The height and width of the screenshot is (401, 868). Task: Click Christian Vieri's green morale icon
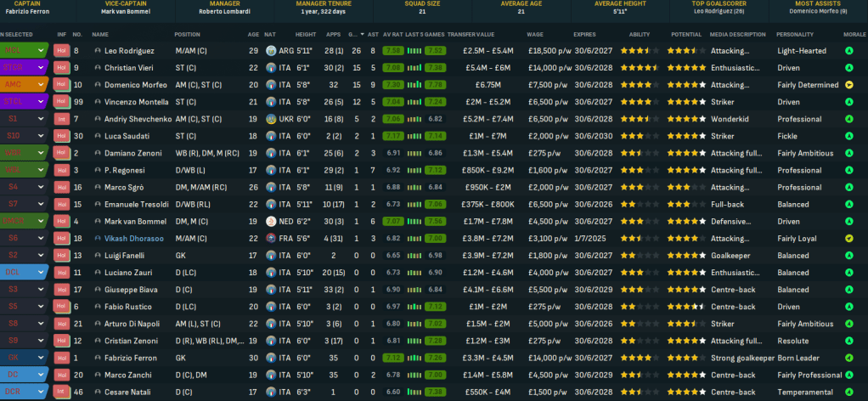849,68
